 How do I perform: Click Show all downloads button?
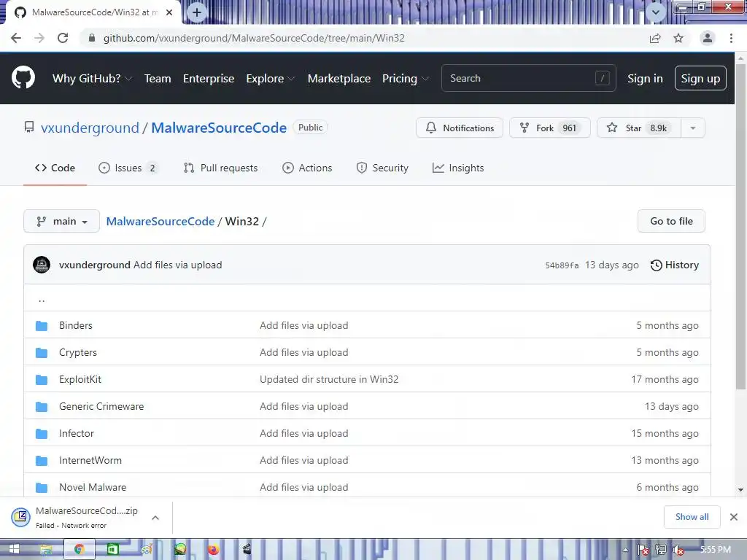click(692, 517)
